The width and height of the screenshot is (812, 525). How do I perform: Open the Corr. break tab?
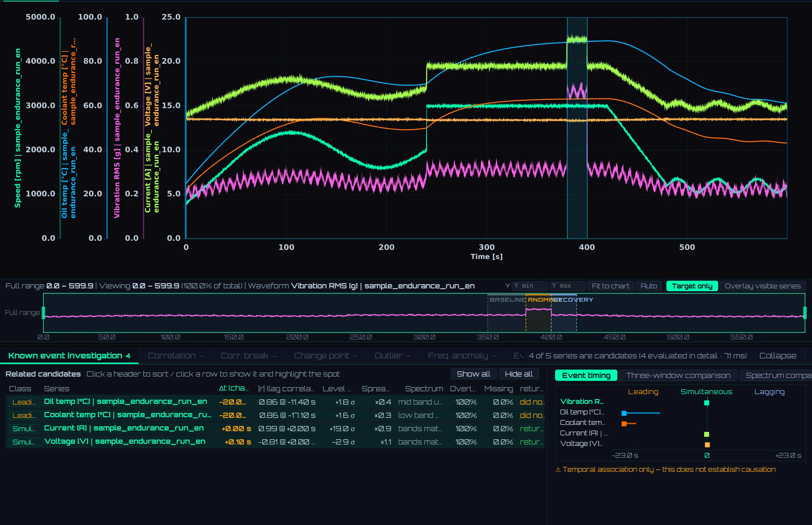(248, 356)
